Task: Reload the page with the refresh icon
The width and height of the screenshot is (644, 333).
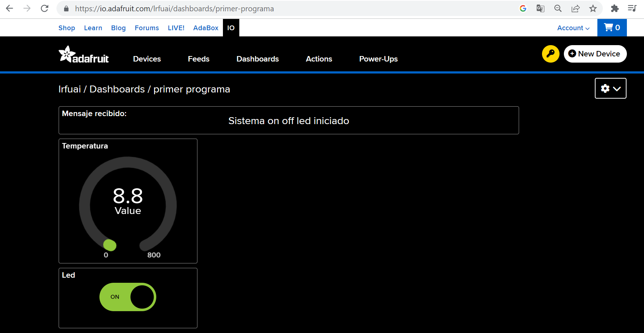Action: click(44, 8)
